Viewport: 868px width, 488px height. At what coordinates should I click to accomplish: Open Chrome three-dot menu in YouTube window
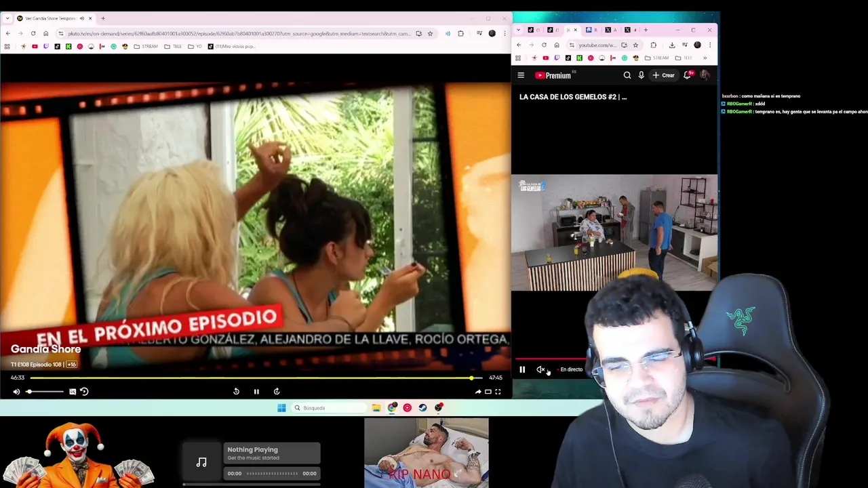click(x=710, y=45)
